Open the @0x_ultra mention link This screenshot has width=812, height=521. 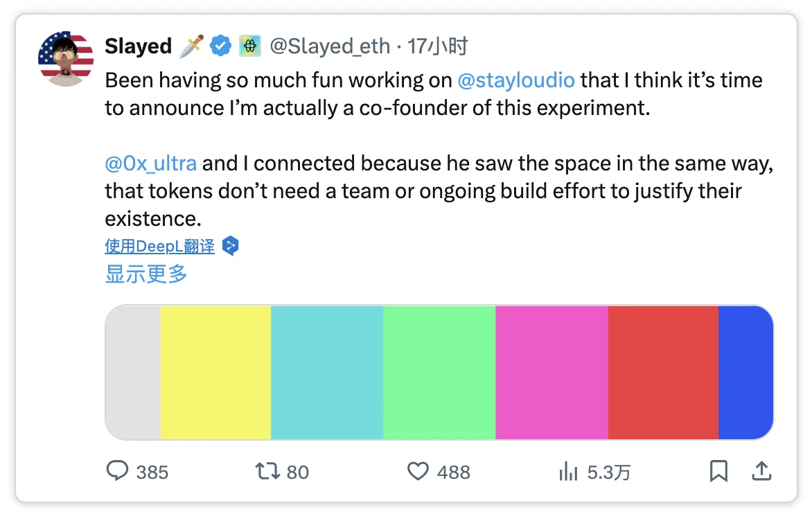[150, 164]
